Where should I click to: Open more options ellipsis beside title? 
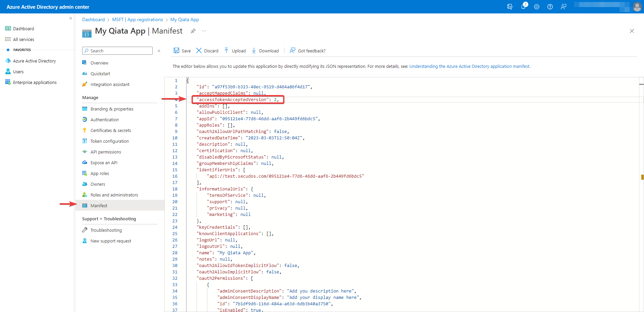tap(204, 31)
